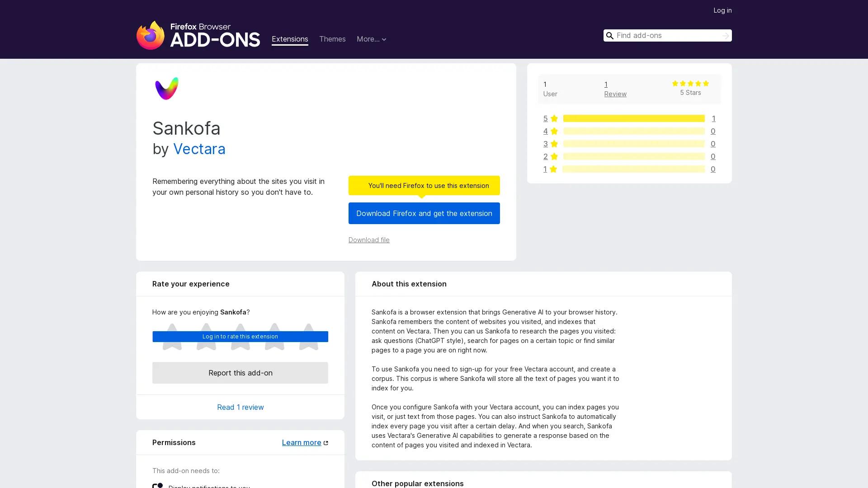Click Read 1 review
The height and width of the screenshot is (488, 868).
(240, 407)
